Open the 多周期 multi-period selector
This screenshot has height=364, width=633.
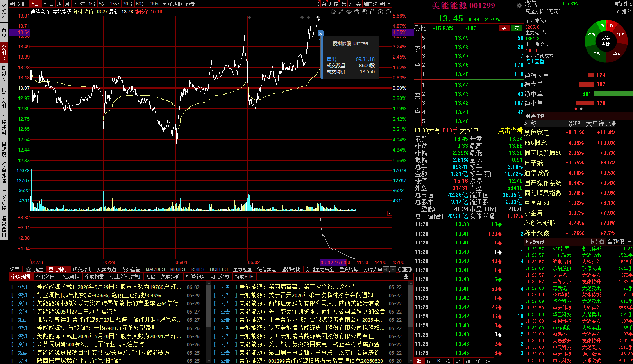pyautogui.click(x=175, y=4)
